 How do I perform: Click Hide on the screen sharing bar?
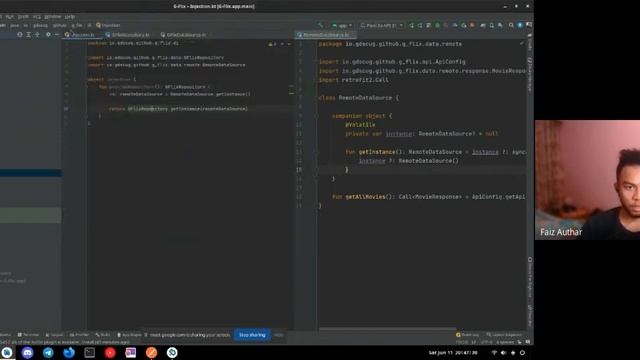coord(278,335)
